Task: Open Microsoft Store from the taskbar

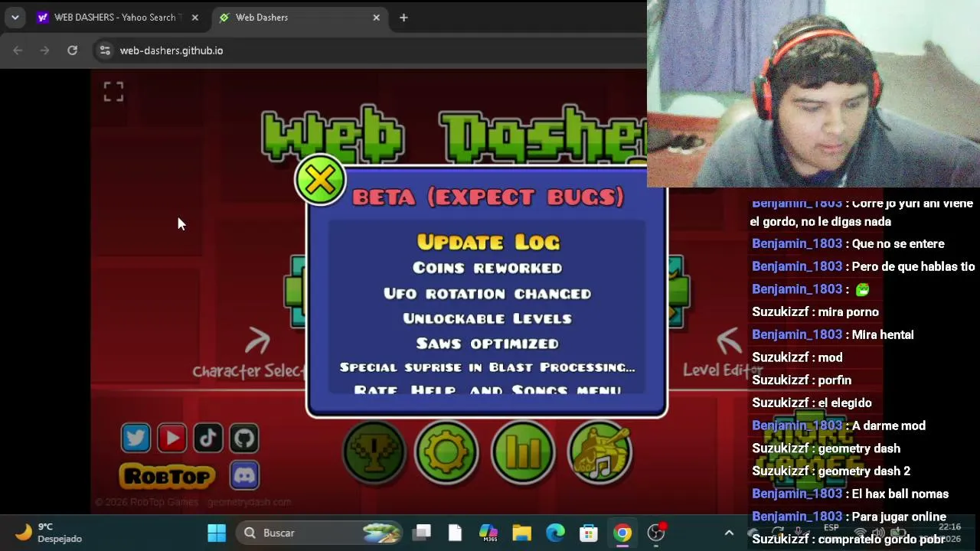Action: (589, 533)
